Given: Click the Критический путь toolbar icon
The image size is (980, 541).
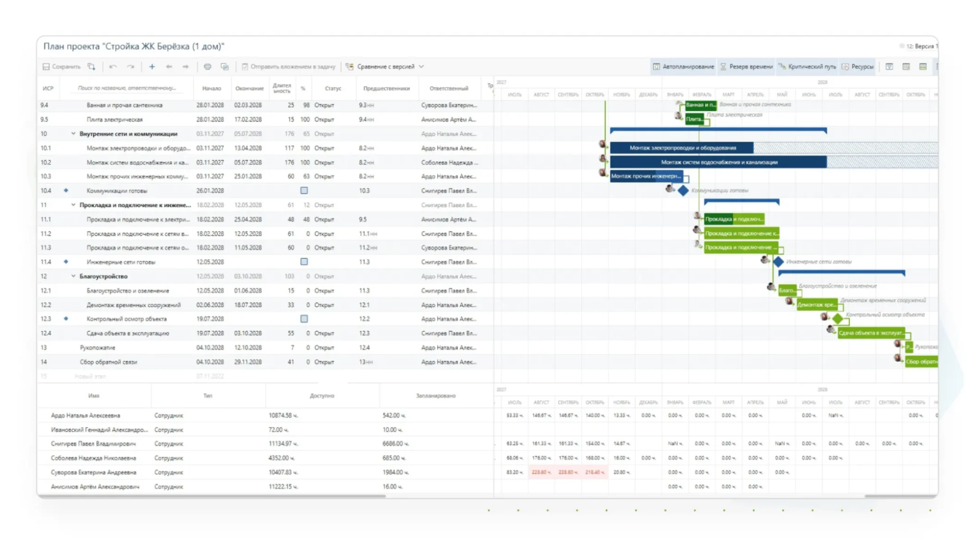Looking at the screenshot, I should [x=807, y=67].
